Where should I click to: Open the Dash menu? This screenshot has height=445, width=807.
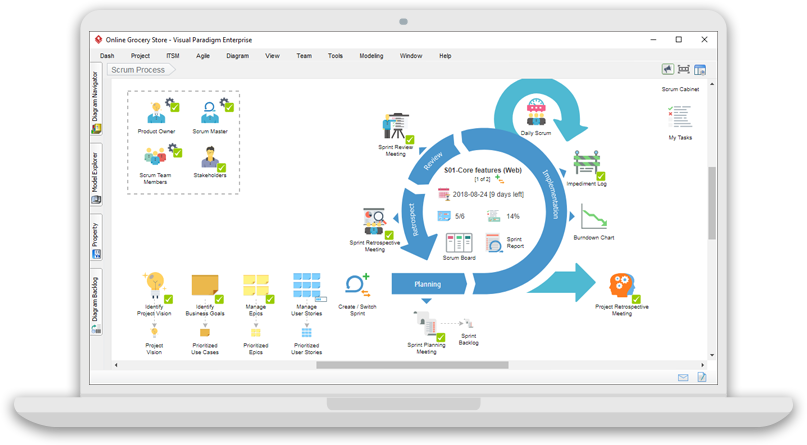point(107,56)
